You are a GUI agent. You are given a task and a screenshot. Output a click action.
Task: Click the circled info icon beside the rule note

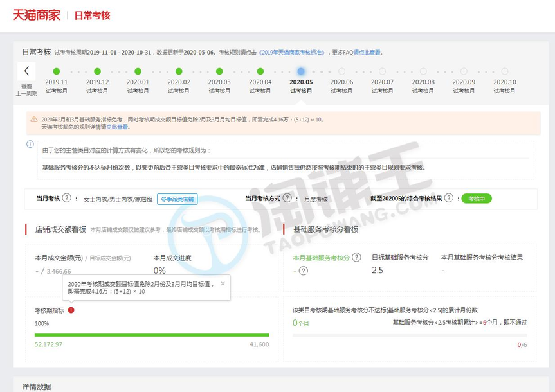click(x=30, y=144)
